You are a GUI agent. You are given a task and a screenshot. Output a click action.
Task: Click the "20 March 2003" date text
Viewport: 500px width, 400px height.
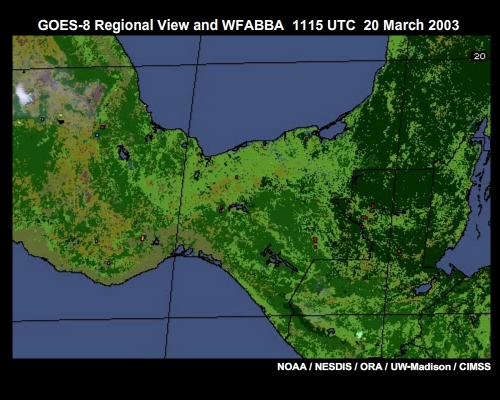pyautogui.click(x=411, y=25)
